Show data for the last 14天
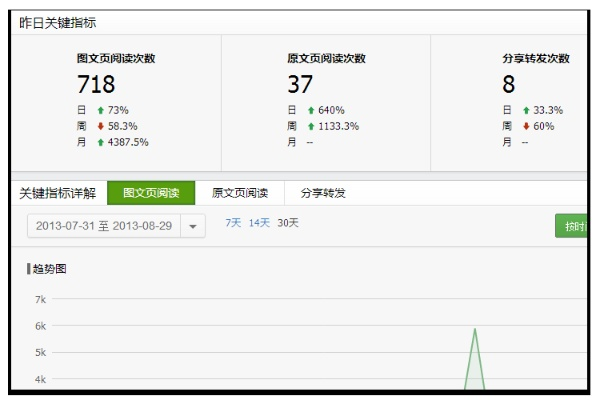The image size is (600, 400). [259, 223]
